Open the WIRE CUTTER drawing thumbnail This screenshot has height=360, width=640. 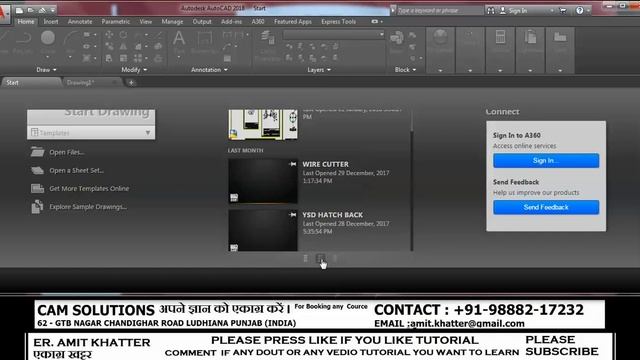pyautogui.click(x=263, y=181)
